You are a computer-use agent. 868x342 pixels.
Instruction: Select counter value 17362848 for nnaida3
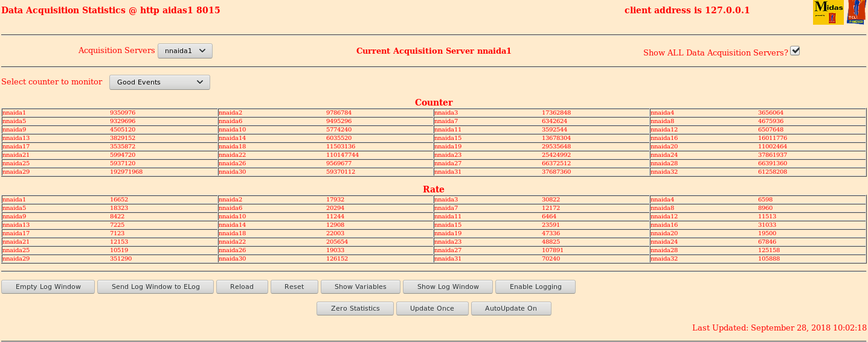556,113
